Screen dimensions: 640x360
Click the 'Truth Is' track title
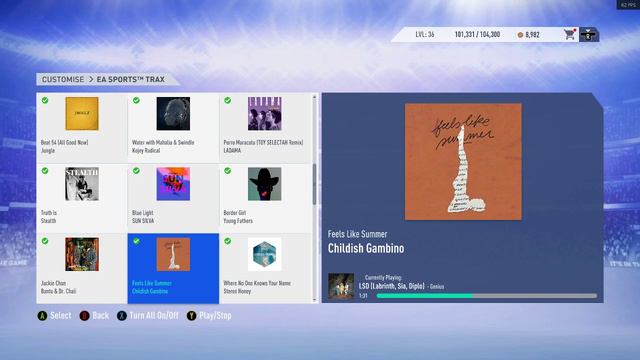49,213
